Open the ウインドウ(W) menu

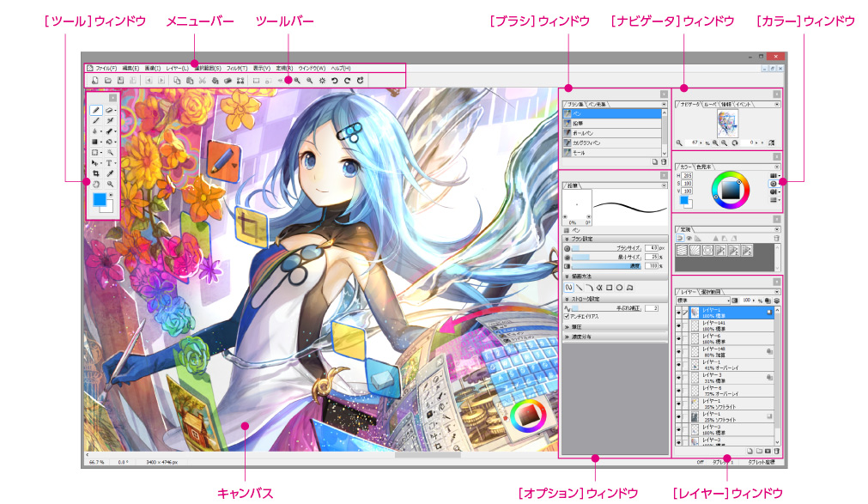coord(312,68)
